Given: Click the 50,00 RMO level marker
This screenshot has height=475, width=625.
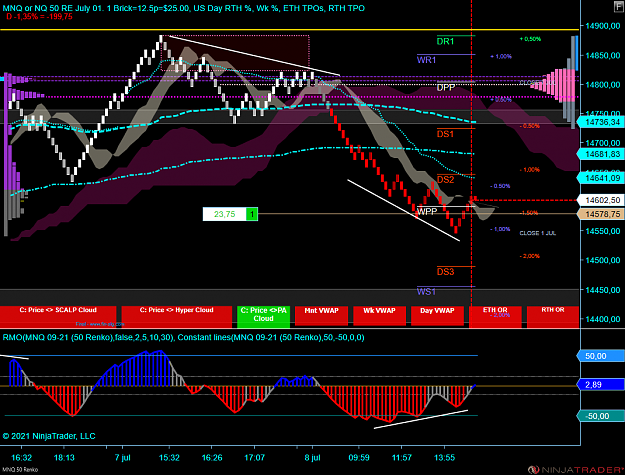Looking at the screenshot, I should point(601,356).
